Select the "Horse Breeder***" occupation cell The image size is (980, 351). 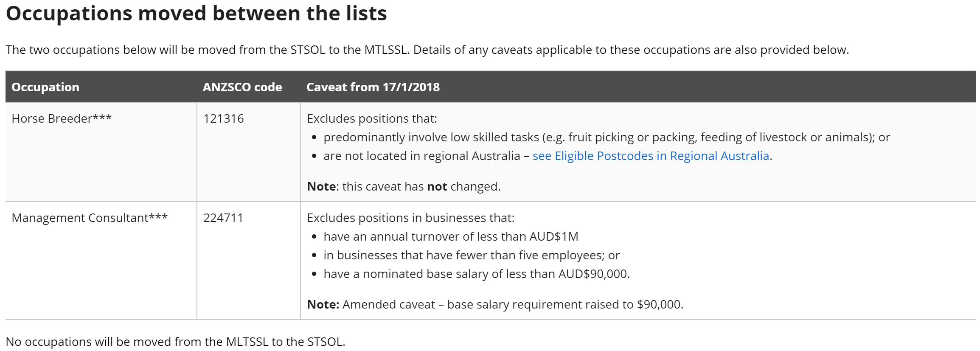62,118
